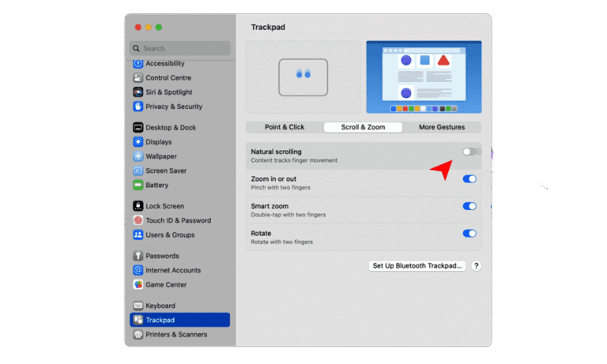Open help with the question mark button
Viewport: 607px width, 364px height.
coord(476,266)
